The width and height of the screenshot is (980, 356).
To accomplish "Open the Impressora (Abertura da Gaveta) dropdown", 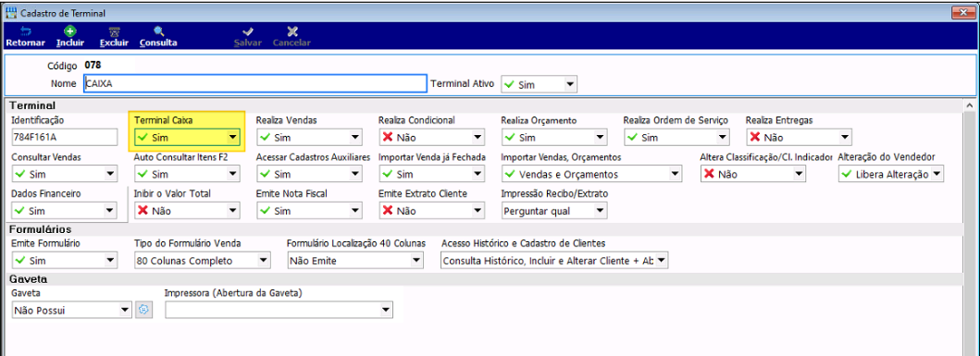I will [279, 310].
